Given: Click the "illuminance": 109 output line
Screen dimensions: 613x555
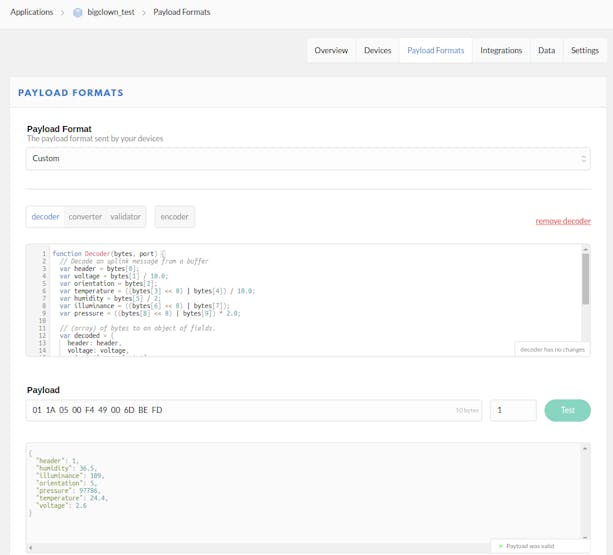Looking at the screenshot, I should pyautogui.click(x=70, y=476).
